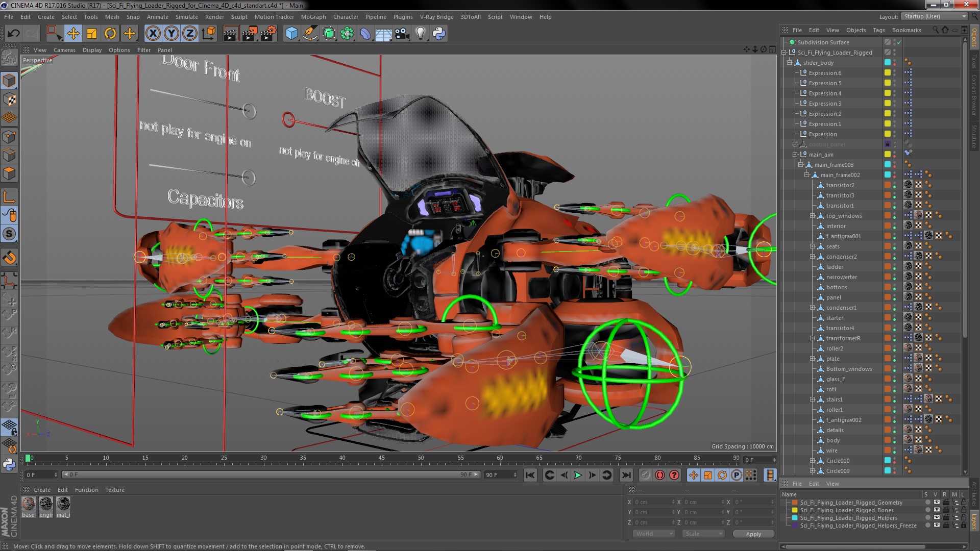This screenshot has height=551, width=980.
Task: Open the Layout Startup dropdown
Action: click(x=934, y=16)
